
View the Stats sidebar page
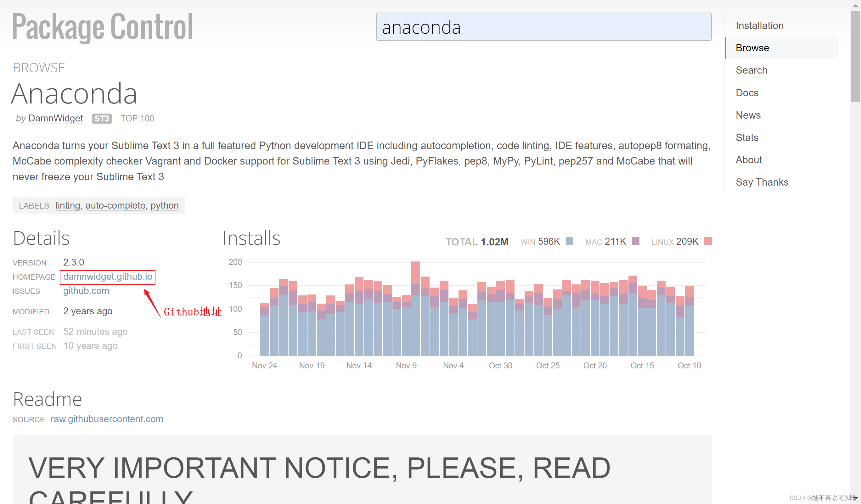pyautogui.click(x=746, y=137)
